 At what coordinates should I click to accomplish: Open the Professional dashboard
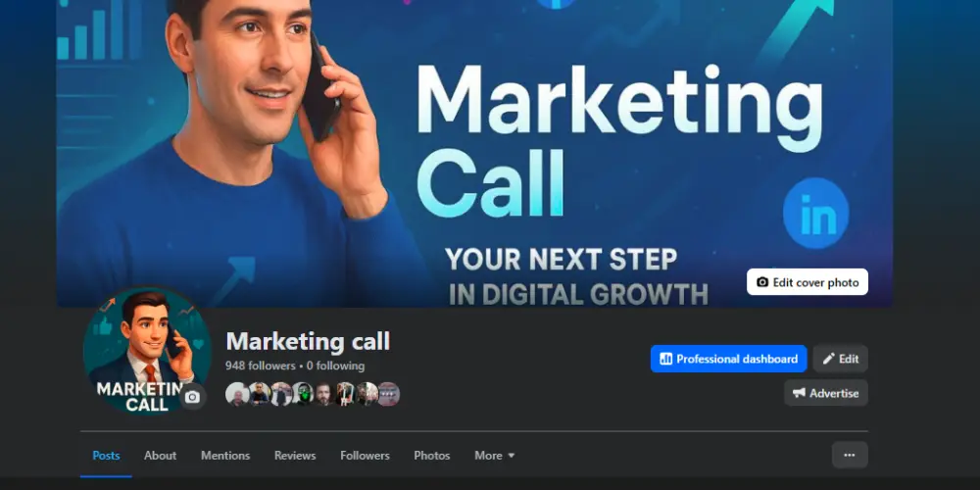tap(729, 359)
